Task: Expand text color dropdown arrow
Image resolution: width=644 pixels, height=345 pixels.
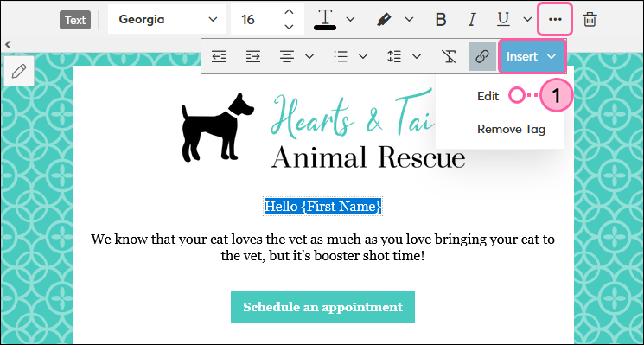Action: click(350, 19)
